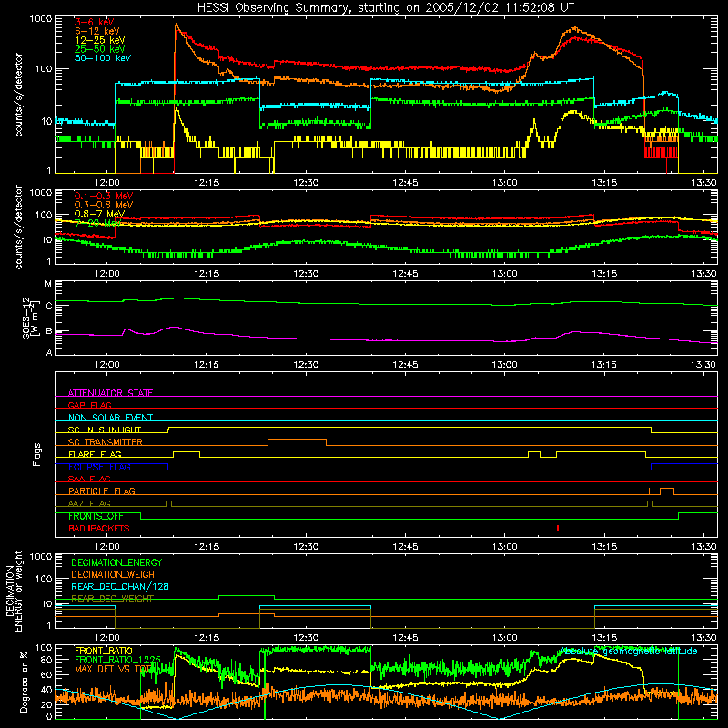This screenshot has height=728, width=728.
Task: Select the '25-50 keV' legend label
Action: tap(99, 49)
